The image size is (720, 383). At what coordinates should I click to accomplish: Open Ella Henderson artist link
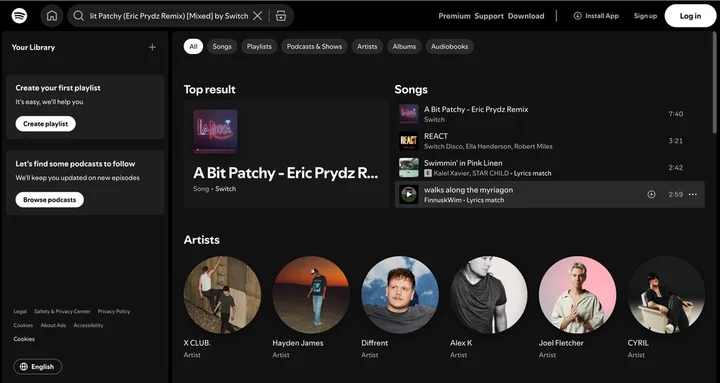tap(488, 146)
